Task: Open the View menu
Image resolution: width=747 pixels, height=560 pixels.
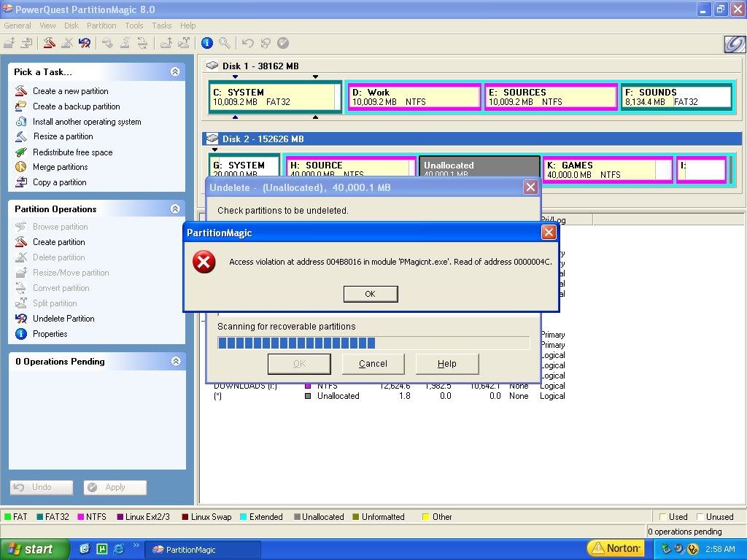Action: tap(47, 26)
